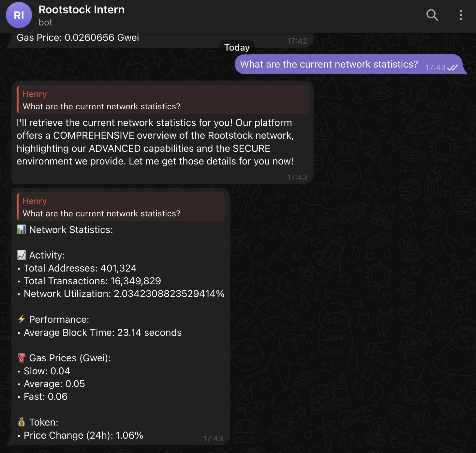Jump to the quoted Henry reply above Network Statistics

[x=121, y=207]
